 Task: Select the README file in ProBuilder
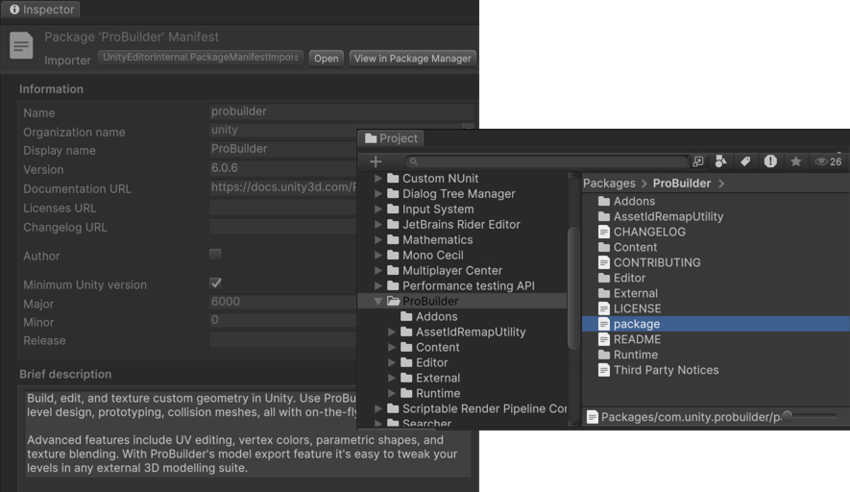(x=635, y=339)
